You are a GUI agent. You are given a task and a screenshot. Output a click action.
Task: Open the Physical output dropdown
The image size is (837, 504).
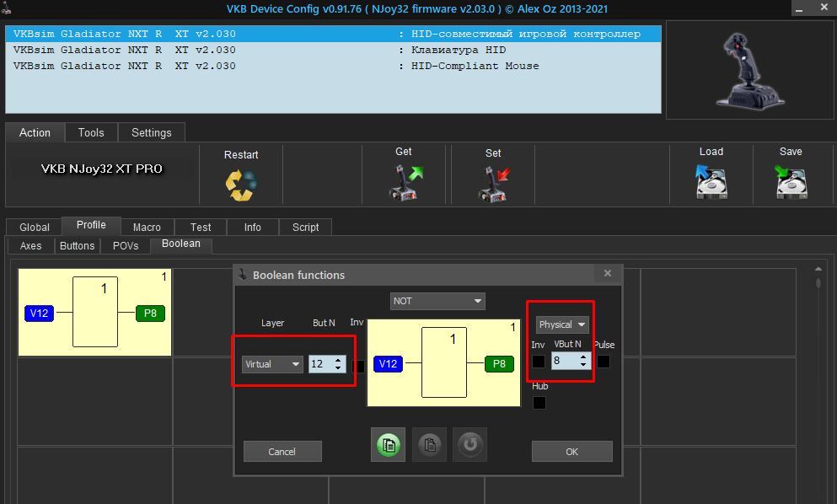(x=562, y=324)
